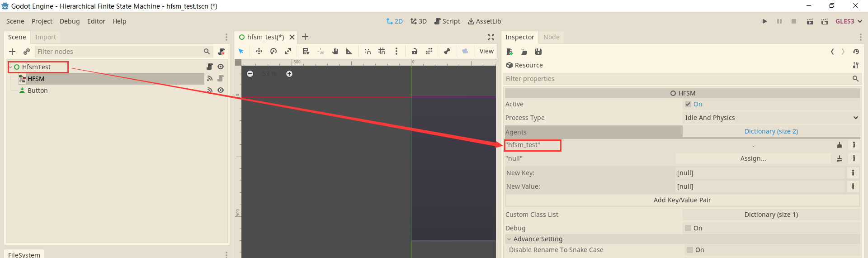This screenshot has width=868, height=258.
Task: Switch to 3D workspace
Action: point(419,21)
